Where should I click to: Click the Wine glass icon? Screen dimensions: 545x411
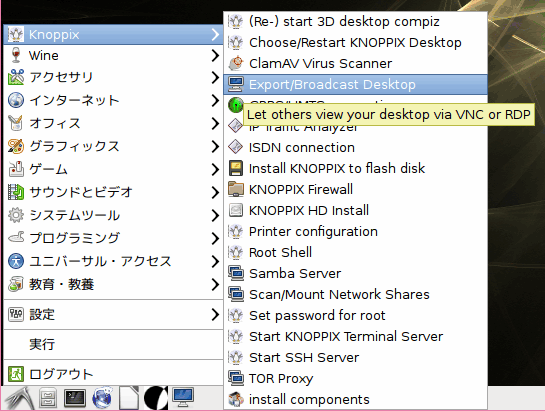click(x=16, y=55)
